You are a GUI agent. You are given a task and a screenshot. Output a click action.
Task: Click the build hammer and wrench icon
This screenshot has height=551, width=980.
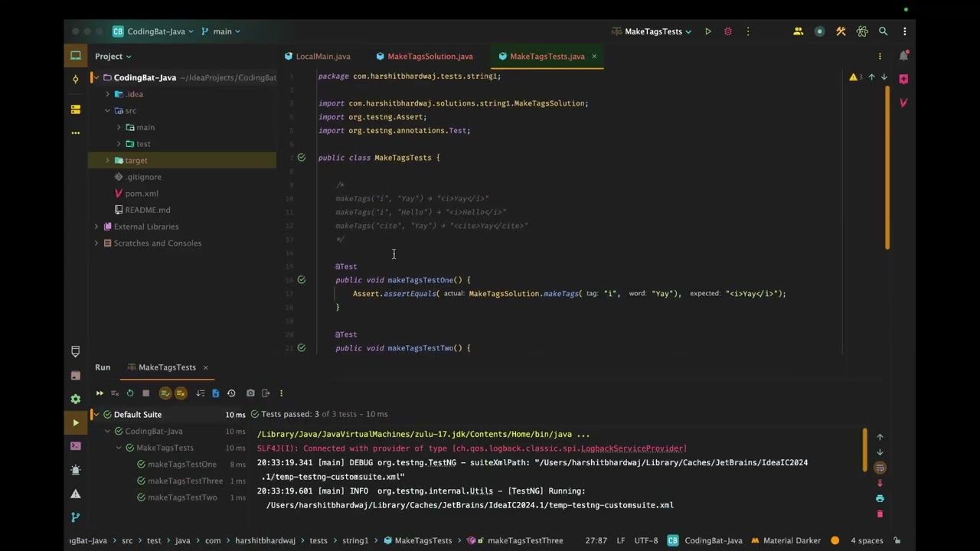pyautogui.click(x=841, y=31)
